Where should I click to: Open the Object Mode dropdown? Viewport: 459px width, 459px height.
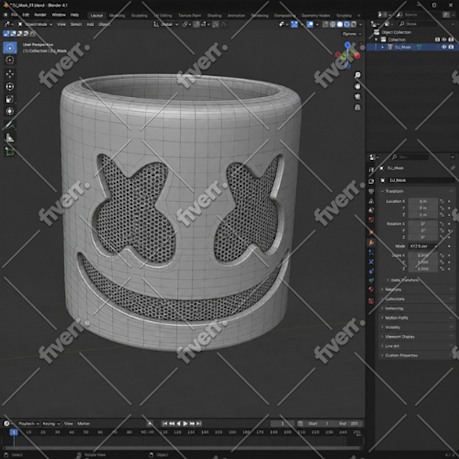pos(35,24)
